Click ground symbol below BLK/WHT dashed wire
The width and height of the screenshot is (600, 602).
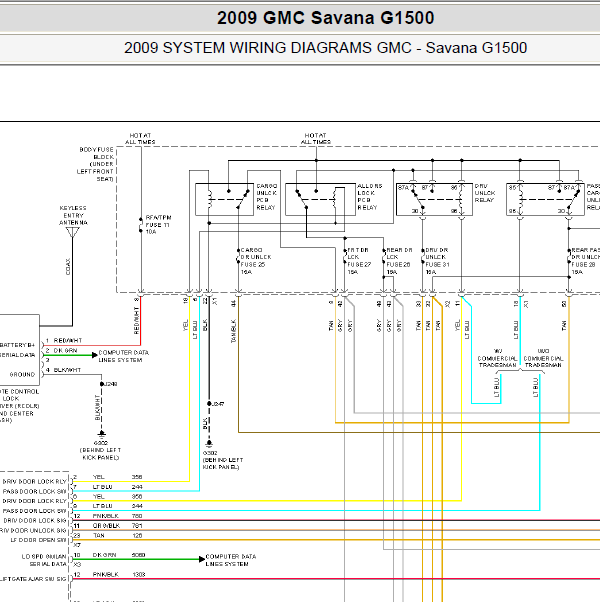(x=101, y=434)
